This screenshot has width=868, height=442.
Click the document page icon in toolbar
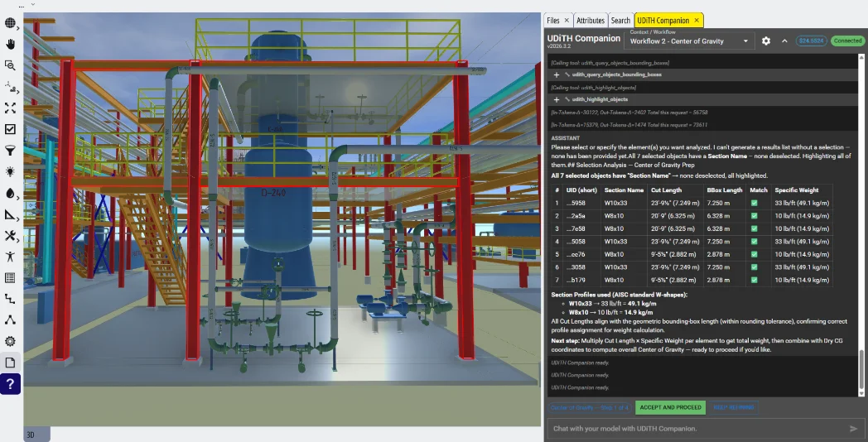10,363
